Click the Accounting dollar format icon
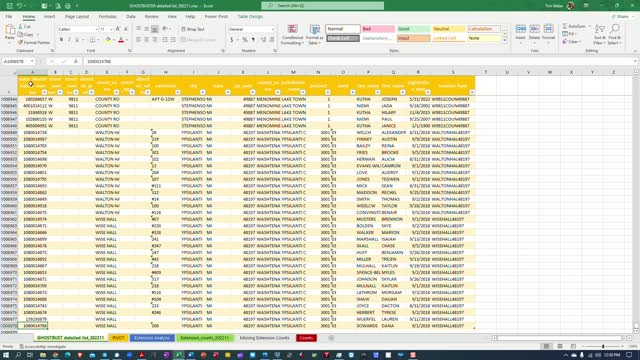This screenshot has width=640, height=360. [x=232, y=40]
